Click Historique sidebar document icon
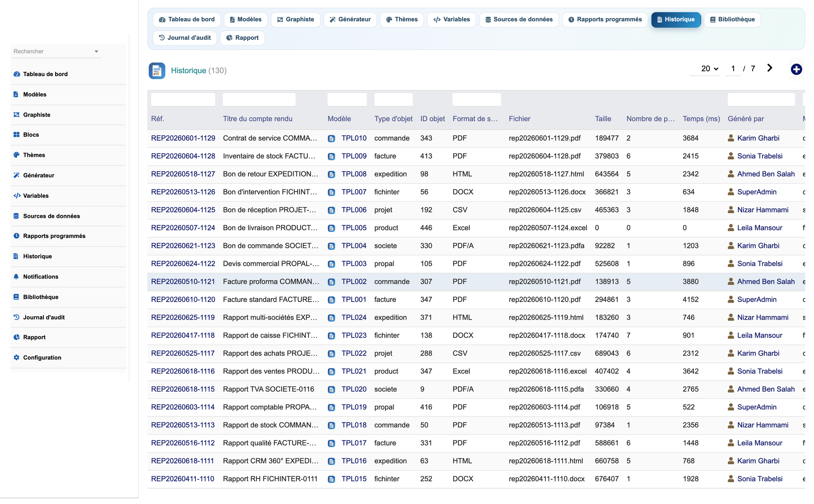 (x=16, y=256)
